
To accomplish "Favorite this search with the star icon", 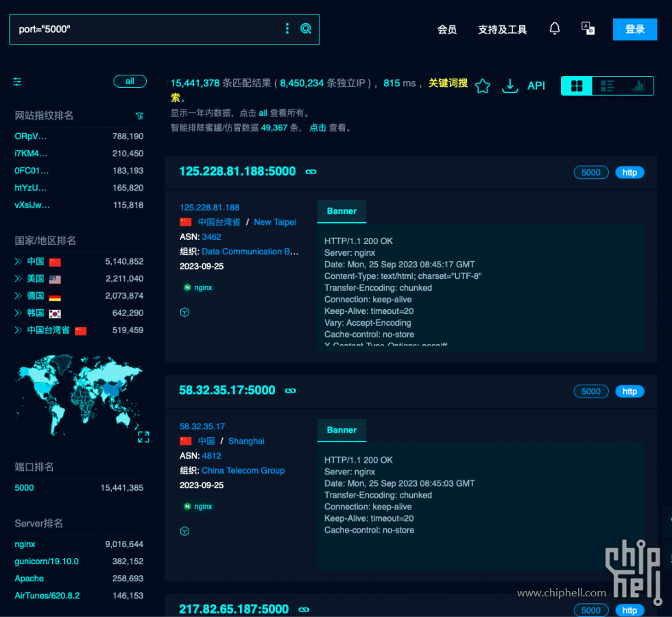I will 483,86.
